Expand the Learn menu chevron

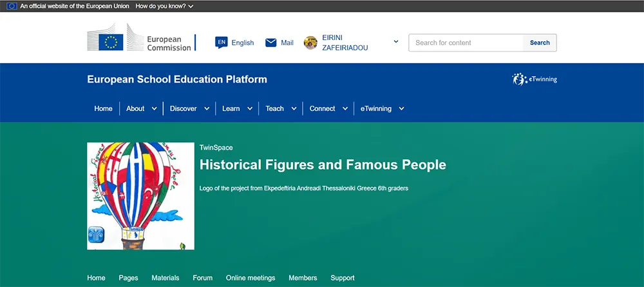pyautogui.click(x=250, y=109)
